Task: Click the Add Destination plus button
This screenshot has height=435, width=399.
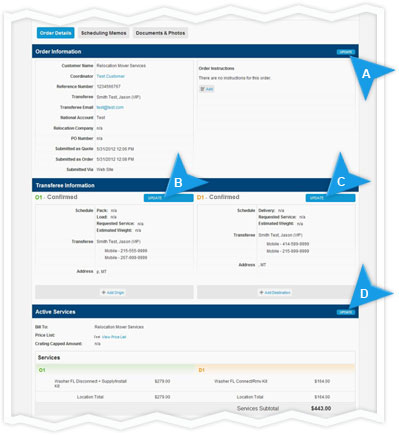Action: click(x=275, y=292)
